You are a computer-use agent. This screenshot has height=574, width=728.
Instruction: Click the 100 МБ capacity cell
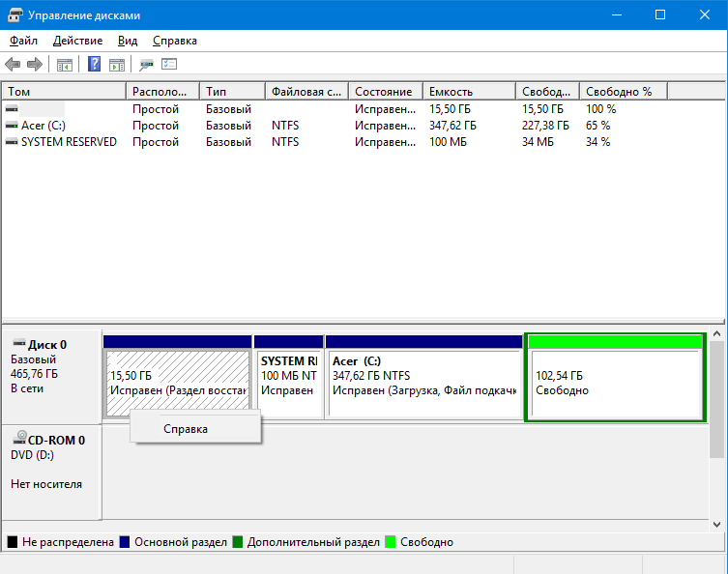(448, 141)
